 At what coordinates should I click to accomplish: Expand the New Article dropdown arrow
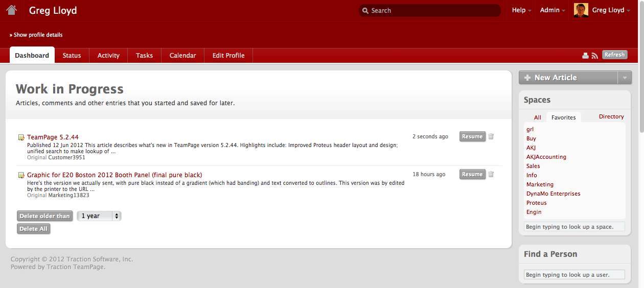click(x=625, y=78)
